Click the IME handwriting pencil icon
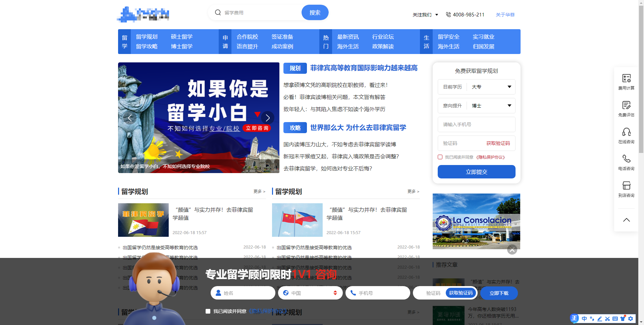 point(599,319)
